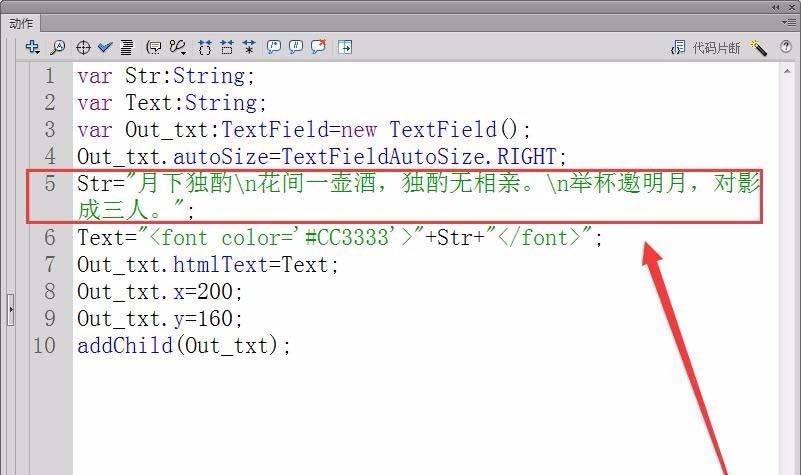Open Help with the question mark icon

coord(786,47)
